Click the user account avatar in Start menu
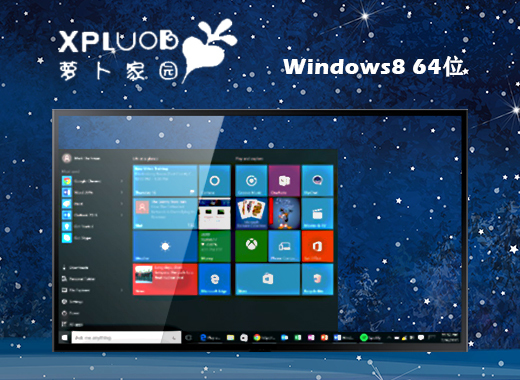Image resolution: width=520 pixels, height=380 pixels. point(67,158)
